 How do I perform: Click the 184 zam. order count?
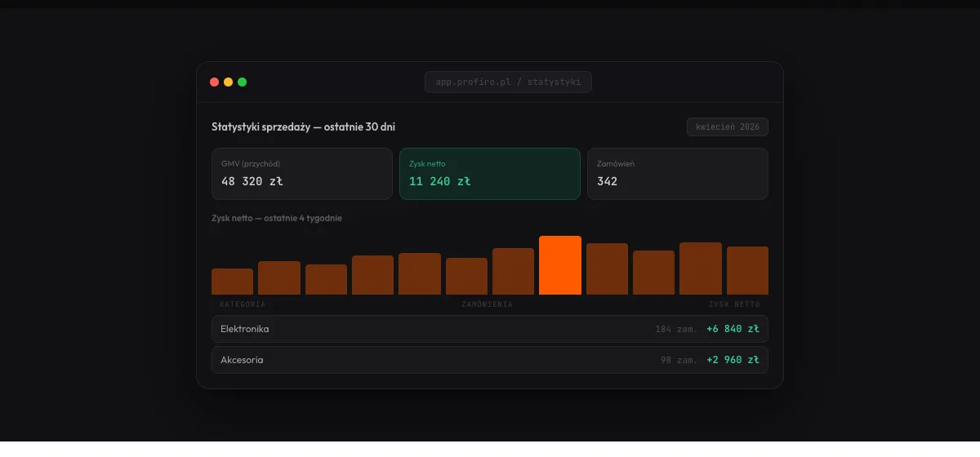coord(676,329)
